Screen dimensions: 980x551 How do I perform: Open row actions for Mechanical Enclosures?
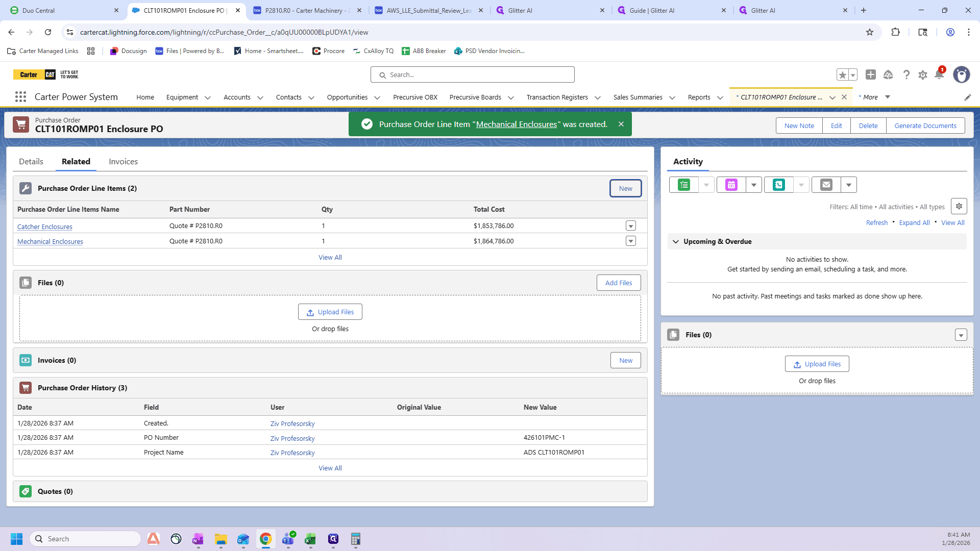pos(631,241)
